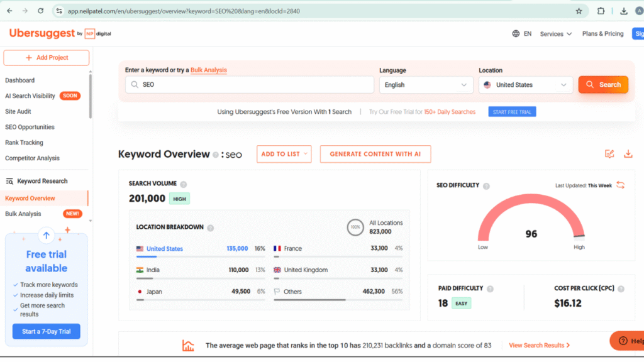Viewport: 644px width, 362px height.
Task: Click the export download icon near Keyword Overview
Action: (x=628, y=154)
